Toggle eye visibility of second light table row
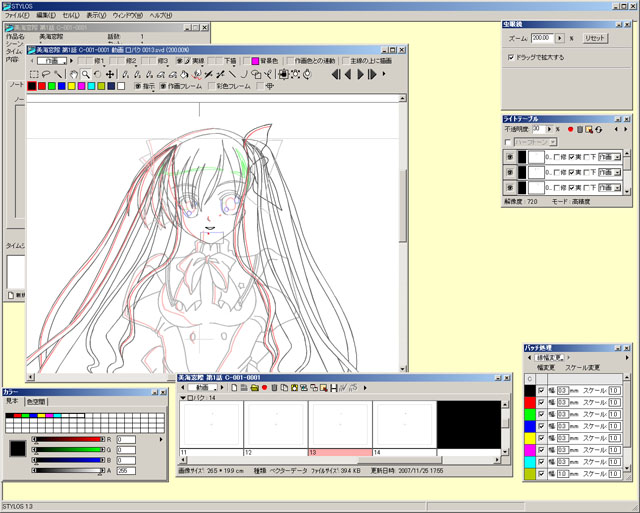Image resolution: width=640 pixels, height=513 pixels. coord(509,172)
